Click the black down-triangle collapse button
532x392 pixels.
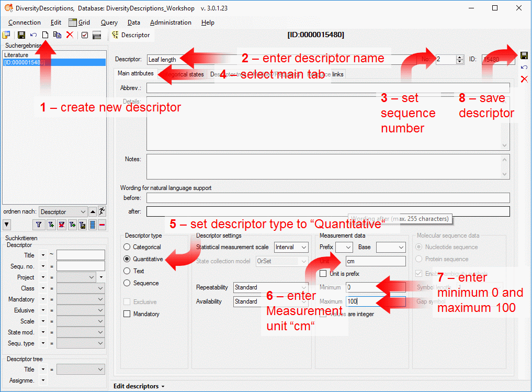click(x=6, y=225)
